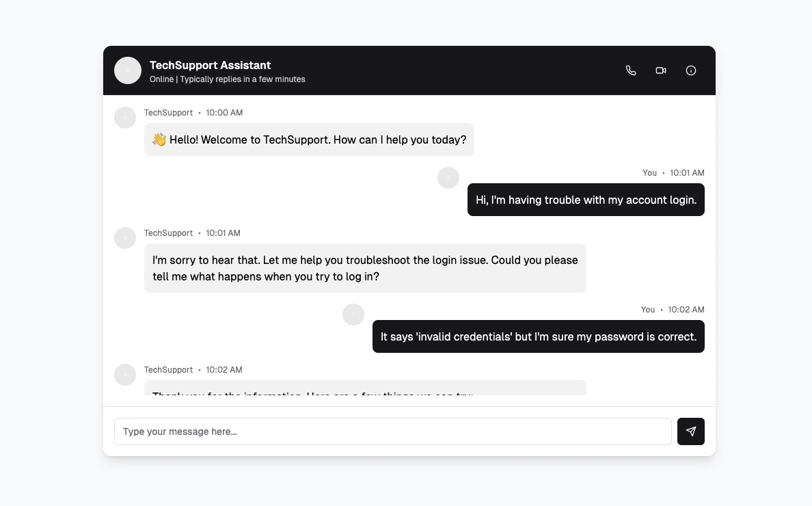
Task: Click the TechSupport Assistant profile avatar
Action: coord(128,70)
